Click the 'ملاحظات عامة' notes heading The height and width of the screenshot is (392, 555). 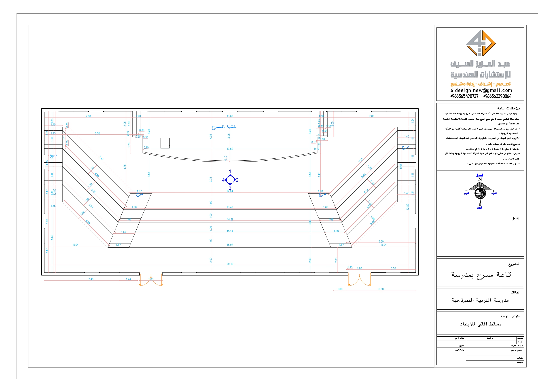508,108
